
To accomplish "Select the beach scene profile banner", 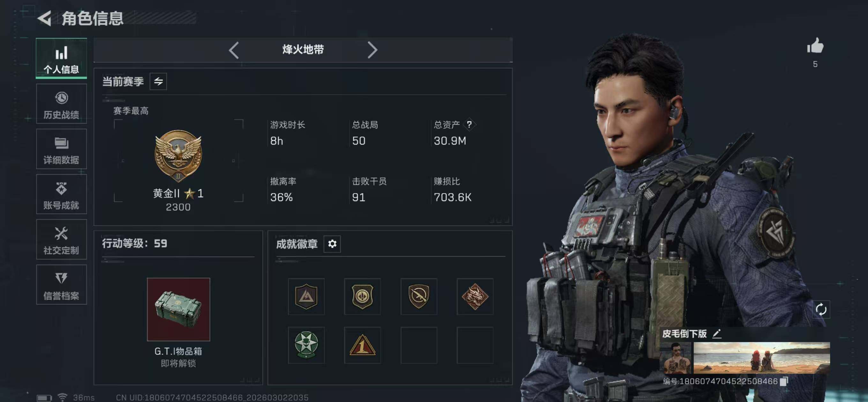I will [x=761, y=358].
